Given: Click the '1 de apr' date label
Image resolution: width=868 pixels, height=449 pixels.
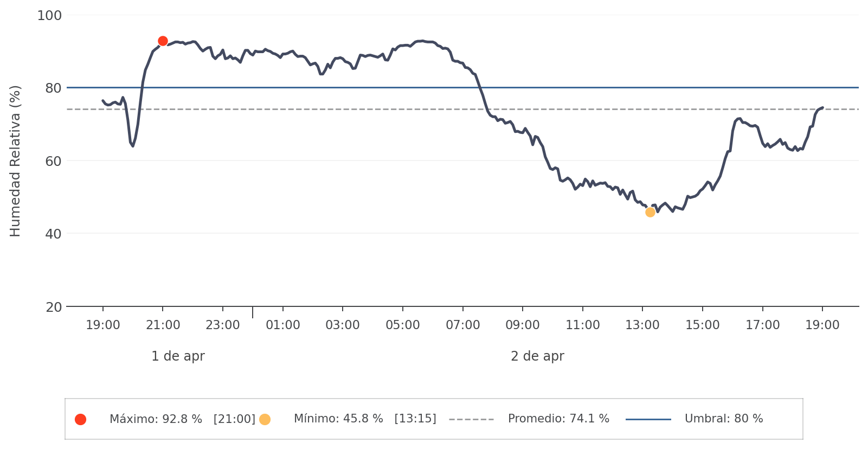Looking at the screenshot, I should (x=178, y=356).
